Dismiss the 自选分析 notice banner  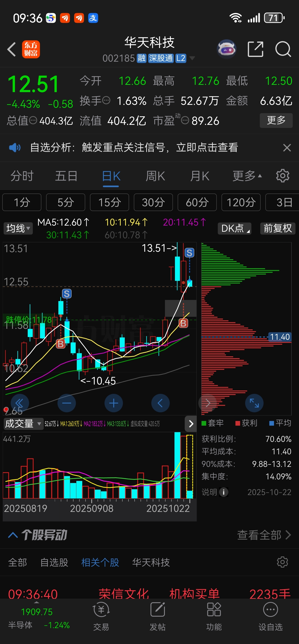287,148
